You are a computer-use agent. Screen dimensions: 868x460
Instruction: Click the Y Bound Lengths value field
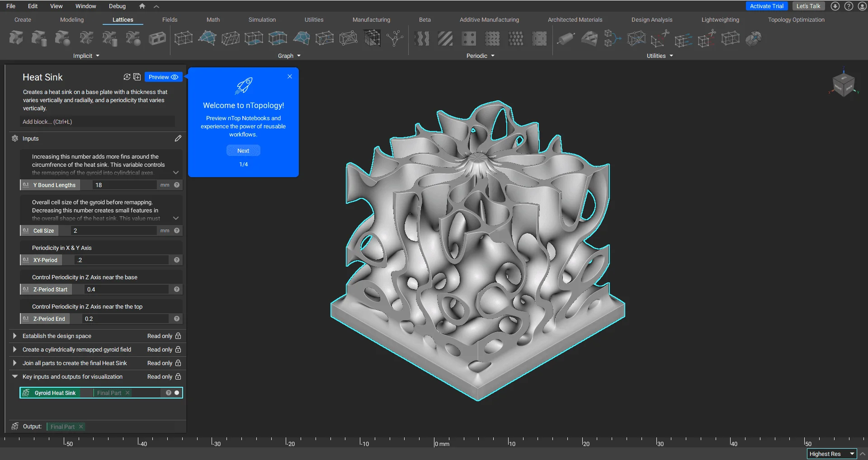(x=124, y=185)
